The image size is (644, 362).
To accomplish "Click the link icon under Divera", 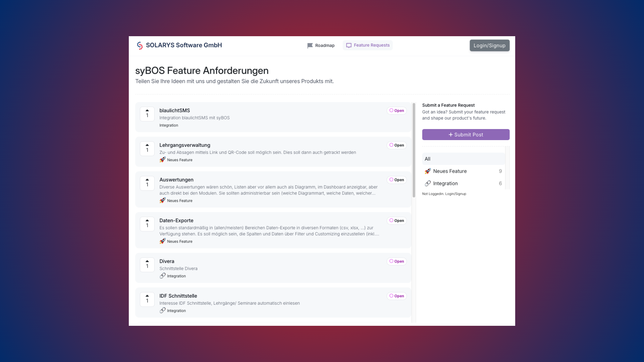I will coord(163,276).
